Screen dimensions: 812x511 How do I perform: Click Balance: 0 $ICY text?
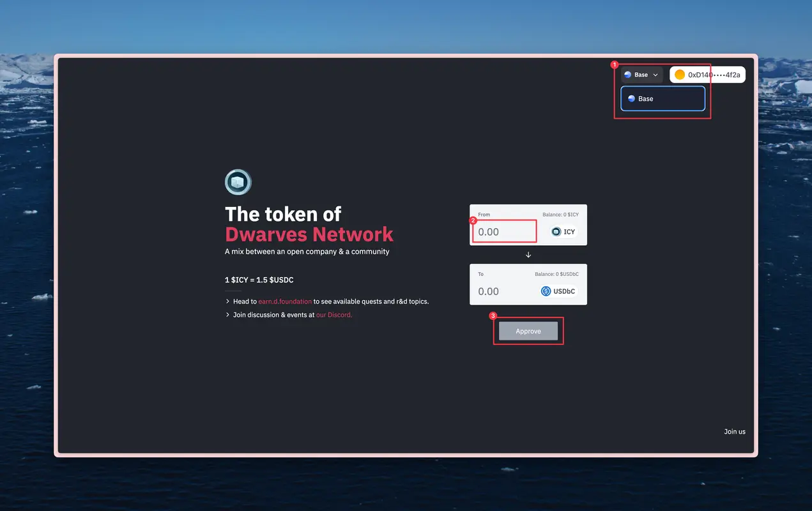[x=561, y=215]
